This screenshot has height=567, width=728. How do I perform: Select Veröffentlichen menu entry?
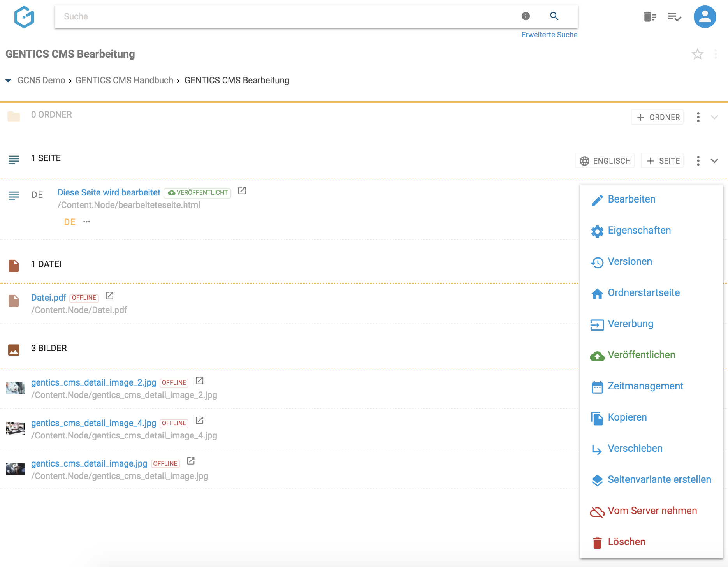[651, 355]
